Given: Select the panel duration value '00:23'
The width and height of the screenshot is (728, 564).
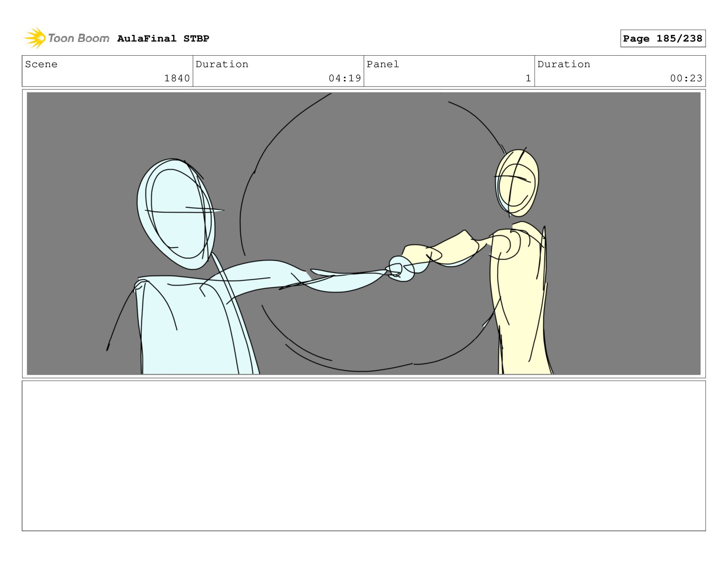Looking at the screenshot, I should pyautogui.click(x=686, y=78).
